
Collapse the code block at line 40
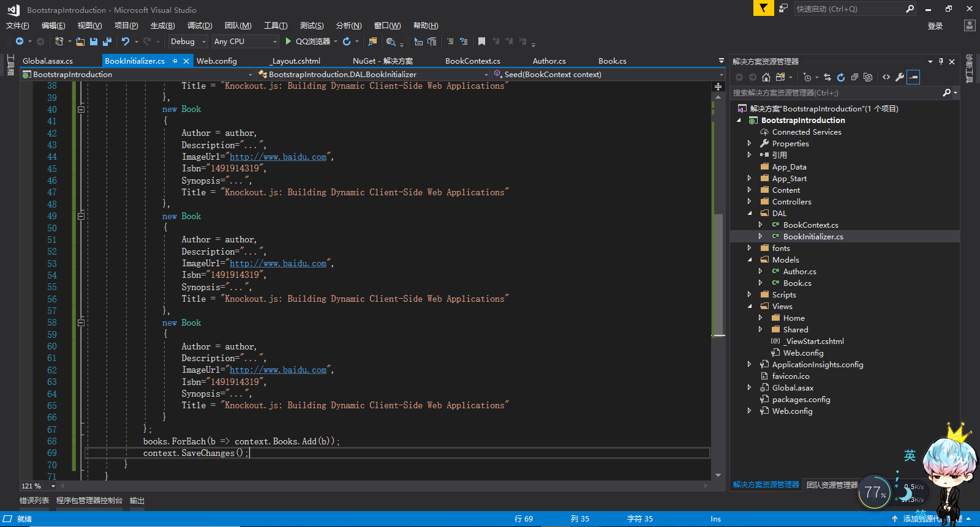(x=81, y=110)
